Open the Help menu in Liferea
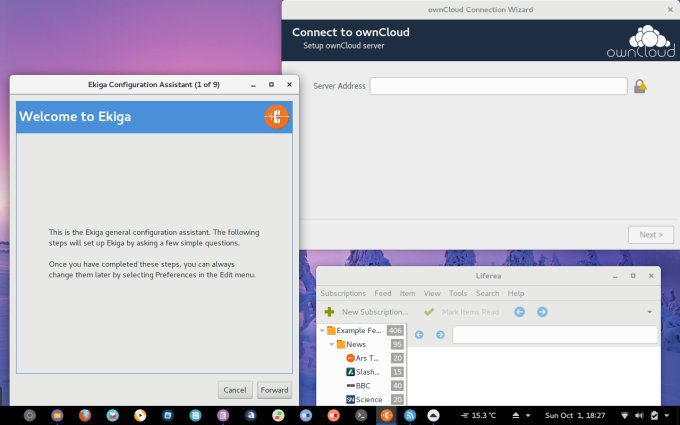680x425 pixels. [x=516, y=293]
